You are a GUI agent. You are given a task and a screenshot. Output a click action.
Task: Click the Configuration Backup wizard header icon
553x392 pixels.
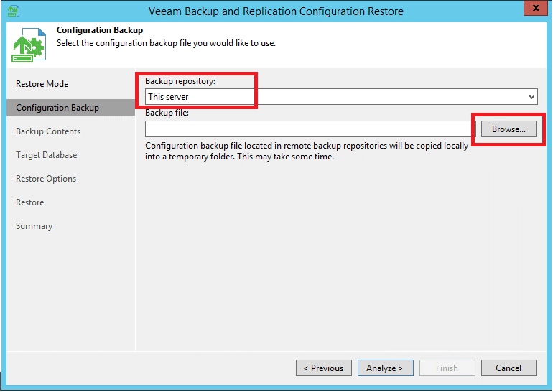29,45
